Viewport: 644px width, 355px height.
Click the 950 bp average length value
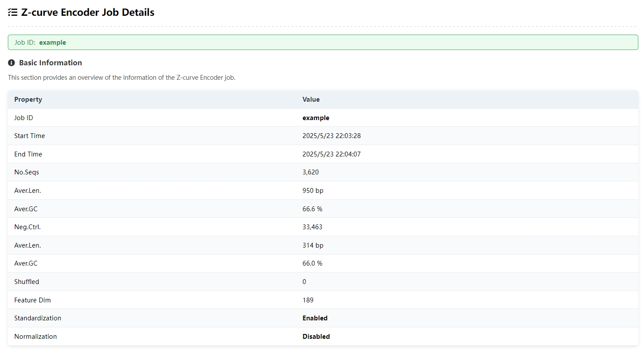click(313, 191)
